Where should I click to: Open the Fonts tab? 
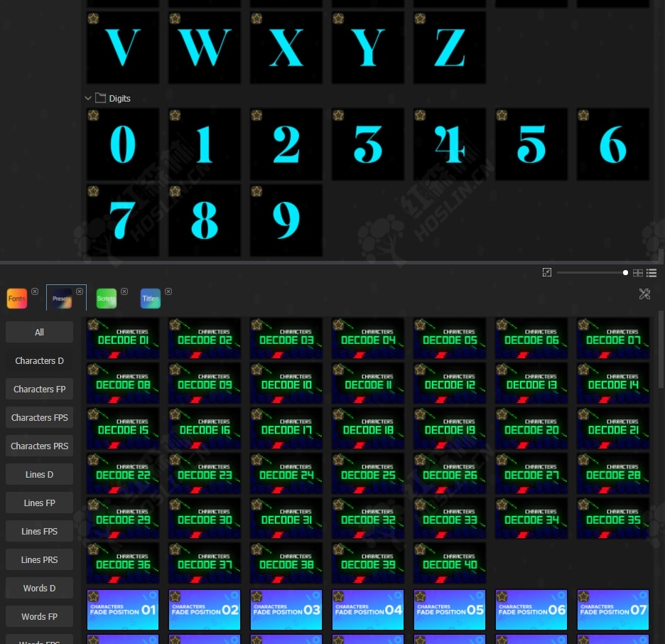point(17,299)
